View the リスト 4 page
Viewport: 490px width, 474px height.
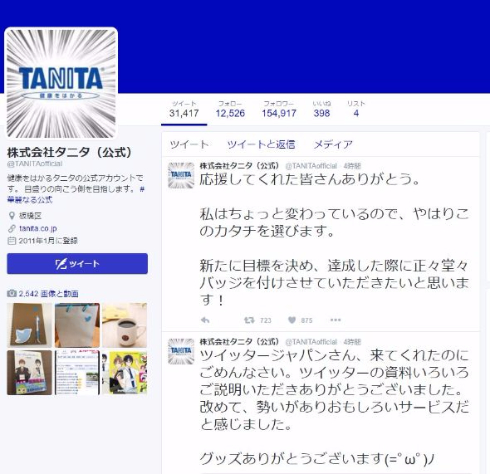coord(356,109)
